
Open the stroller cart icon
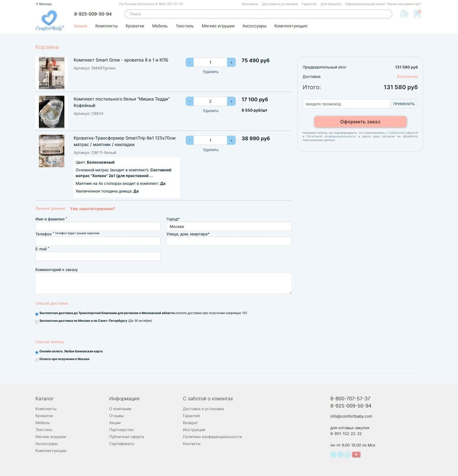417,14
